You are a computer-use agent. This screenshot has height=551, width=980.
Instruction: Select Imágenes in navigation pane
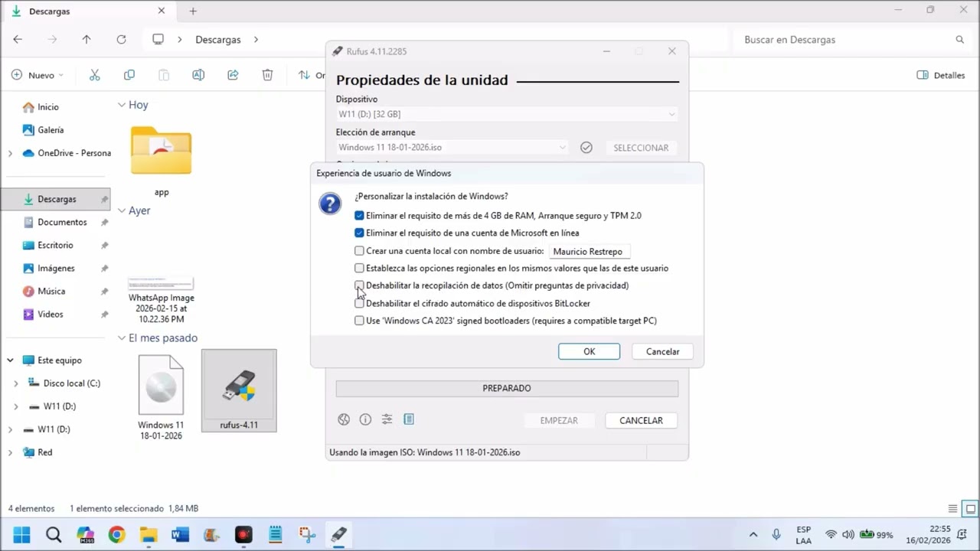(56, 268)
